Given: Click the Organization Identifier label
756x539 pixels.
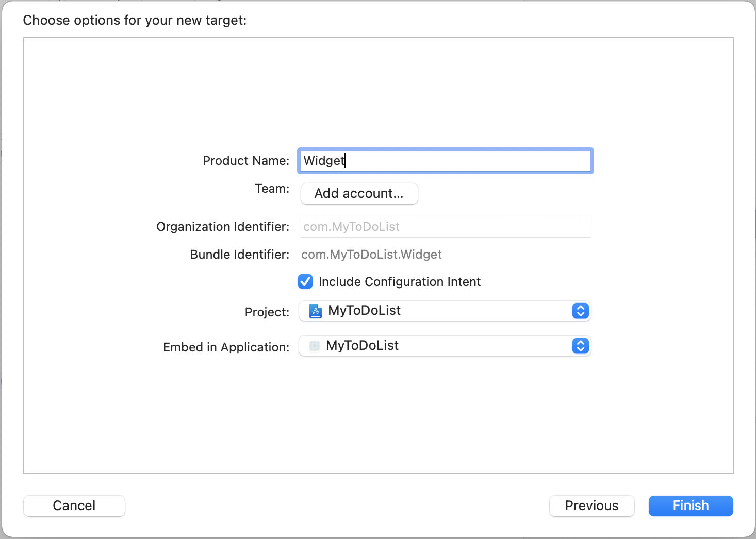Looking at the screenshot, I should point(223,227).
